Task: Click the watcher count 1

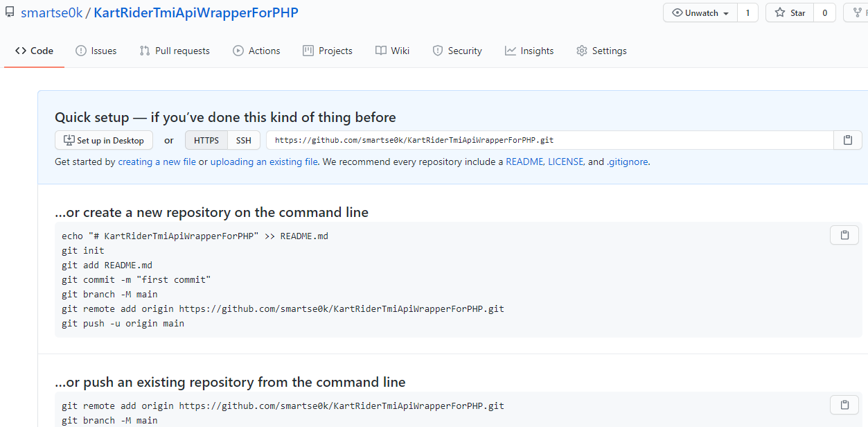Action: coord(747,13)
